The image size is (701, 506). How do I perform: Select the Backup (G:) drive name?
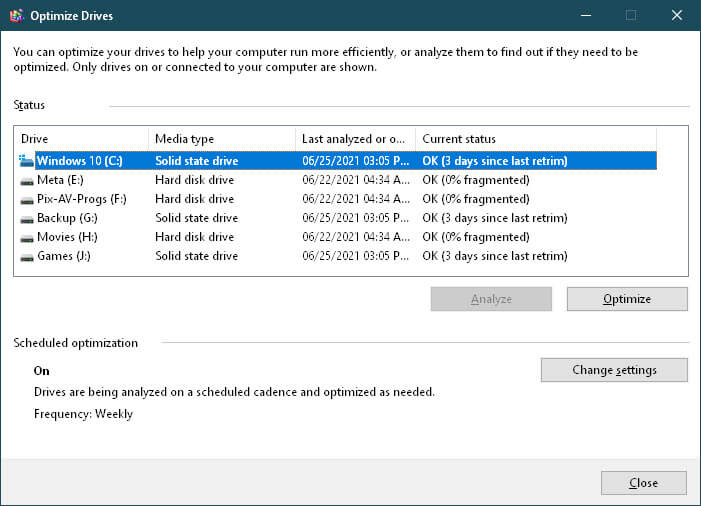(x=67, y=218)
